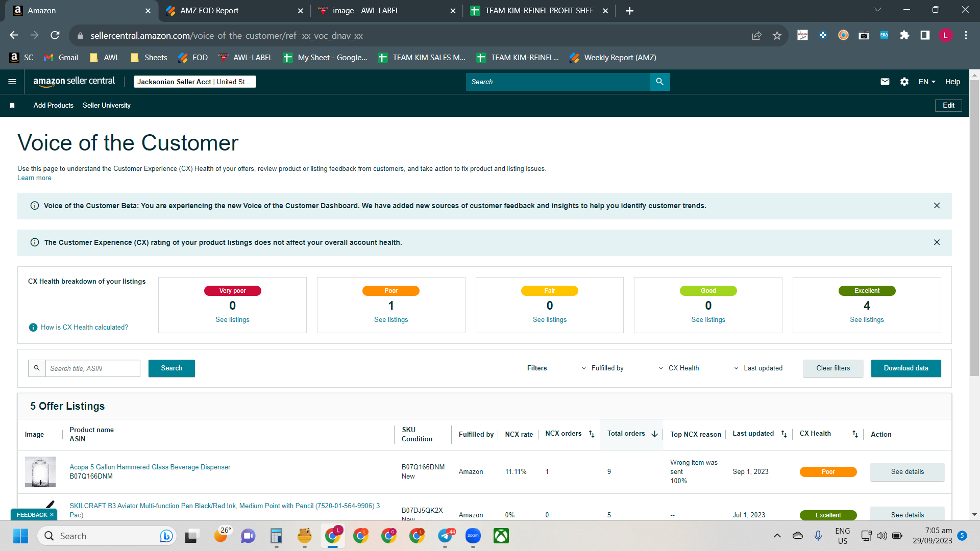Open a new browser tab
This screenshot has height=551, width=980.
[x=629, y=11]
